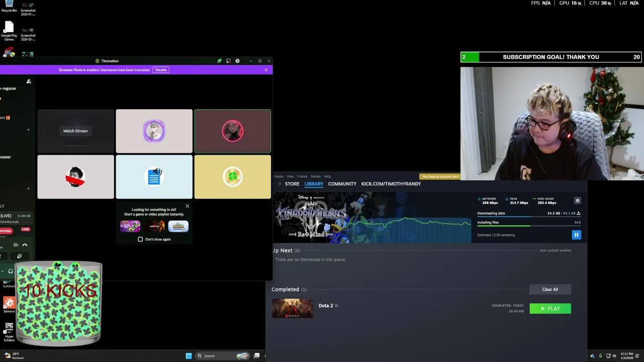This screenshot has width=644, height=362.
Task: Open the Google Play Games desktop icon
Action: pyautogui.click(x=9, y=31)
